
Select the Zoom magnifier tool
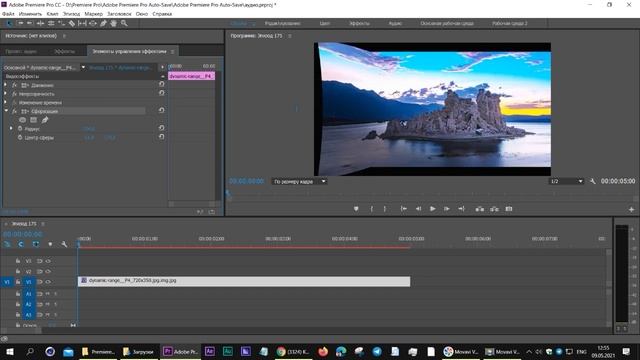tap(124, 23)
